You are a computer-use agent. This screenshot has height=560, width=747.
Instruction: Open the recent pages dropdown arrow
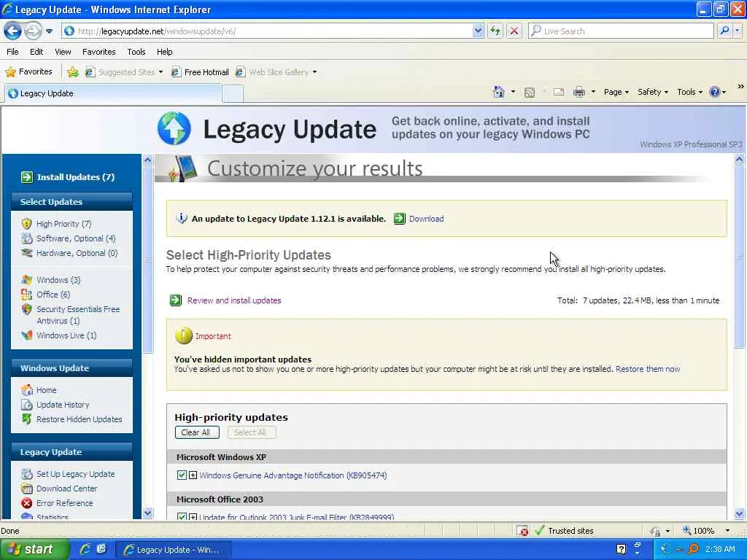click(x=49, y=31)
